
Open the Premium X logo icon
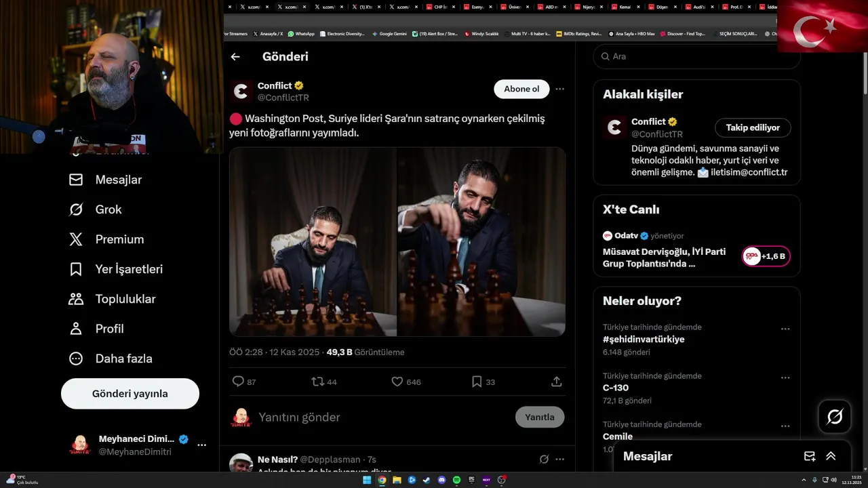click(x=76, y=239)
